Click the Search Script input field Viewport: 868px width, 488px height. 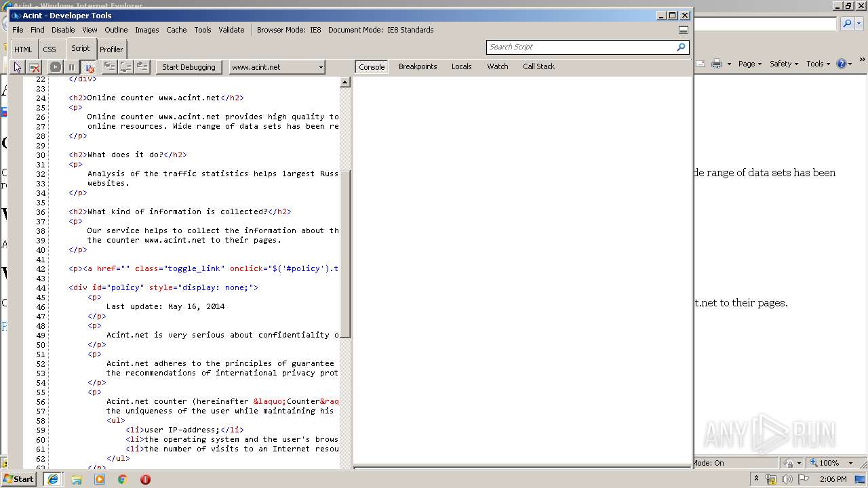580,47
